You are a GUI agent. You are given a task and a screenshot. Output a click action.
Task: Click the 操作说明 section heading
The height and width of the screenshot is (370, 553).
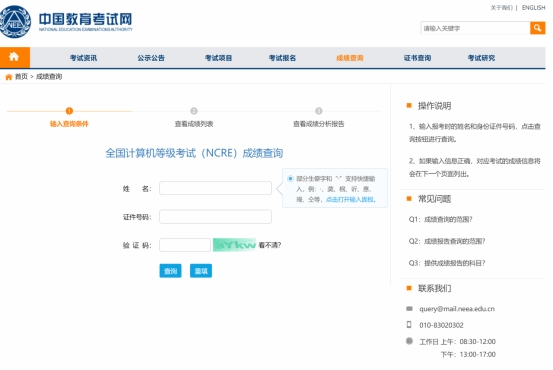click(434, 106)
